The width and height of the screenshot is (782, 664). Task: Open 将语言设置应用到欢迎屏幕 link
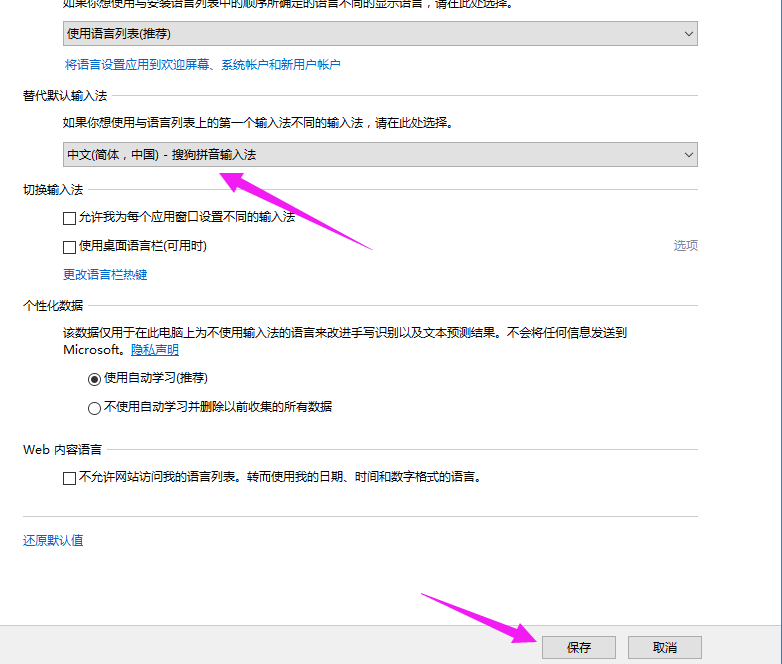(x=202, y=65)
